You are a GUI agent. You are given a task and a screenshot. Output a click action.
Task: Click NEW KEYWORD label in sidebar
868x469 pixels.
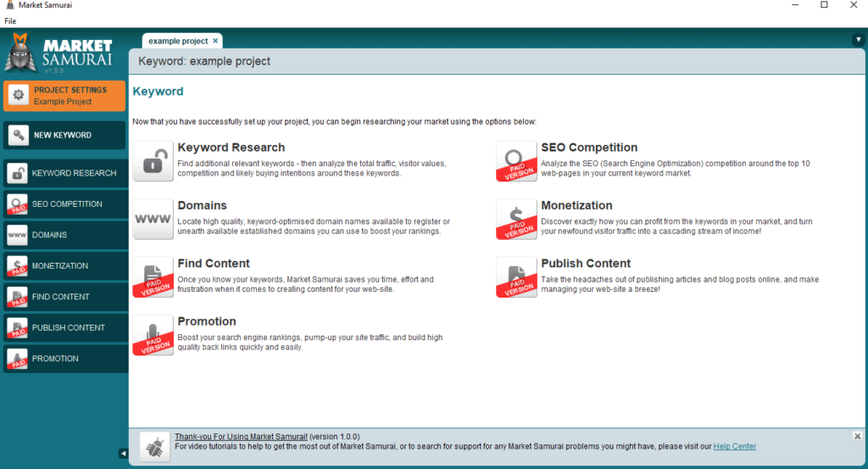coord(63,135)
